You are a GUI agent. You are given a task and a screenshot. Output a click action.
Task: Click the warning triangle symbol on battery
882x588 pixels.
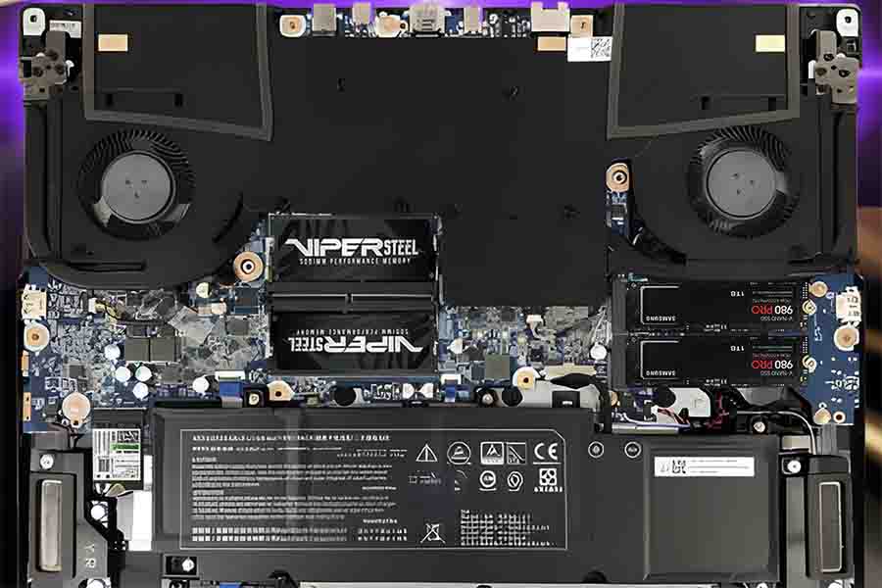pos(426,452)
